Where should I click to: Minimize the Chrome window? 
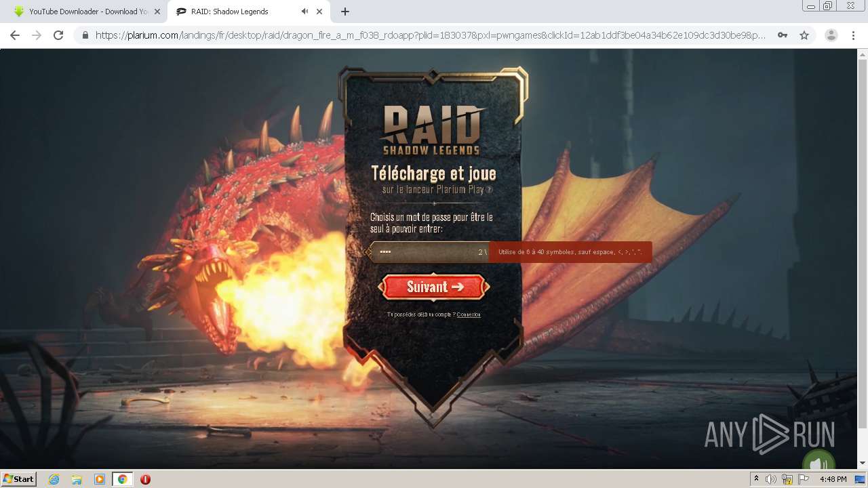click(811, 5)
